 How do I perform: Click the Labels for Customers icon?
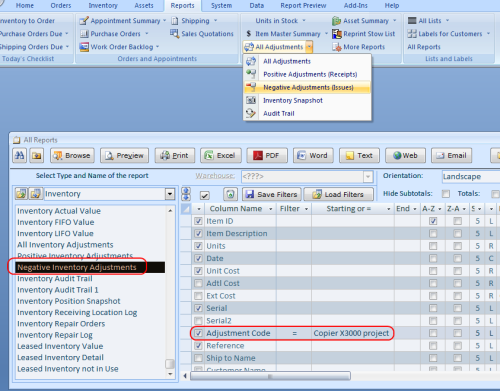[412, 34]
